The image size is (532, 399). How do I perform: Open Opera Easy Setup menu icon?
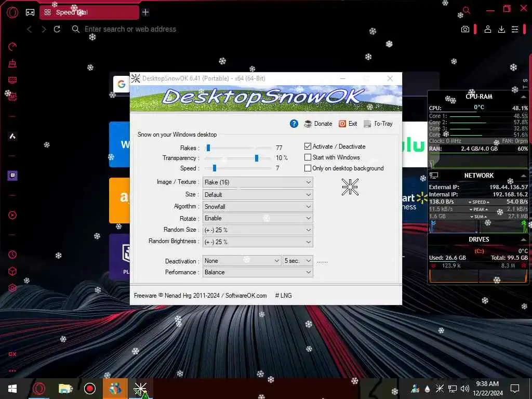(x=515, y=29)
